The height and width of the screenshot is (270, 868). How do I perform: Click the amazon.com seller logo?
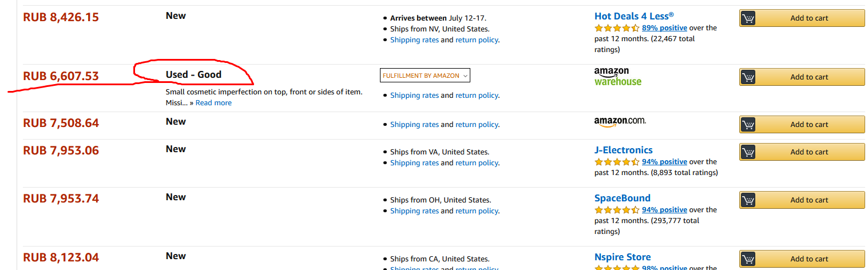[x=620, y=121]
